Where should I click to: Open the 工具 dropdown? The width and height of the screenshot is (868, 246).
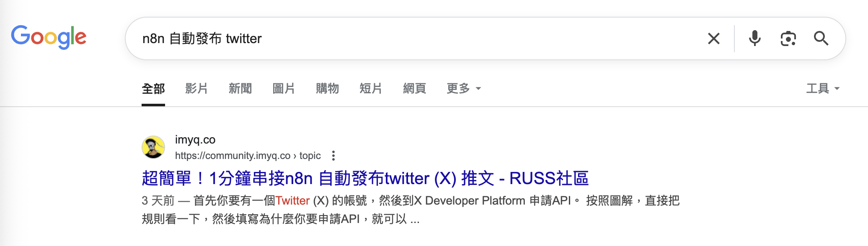pos(823,89)
